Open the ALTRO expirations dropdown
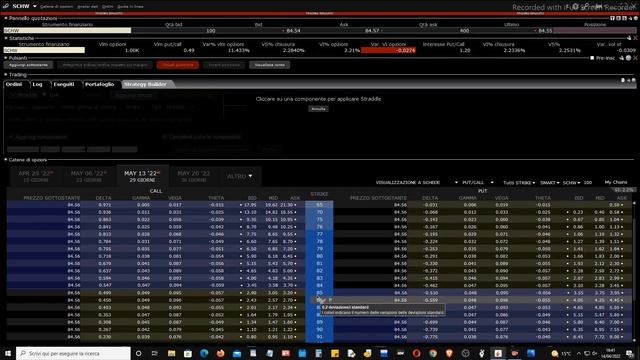This screenshot has height=360, width=640. pyautogui.click(x=240, y=176)
